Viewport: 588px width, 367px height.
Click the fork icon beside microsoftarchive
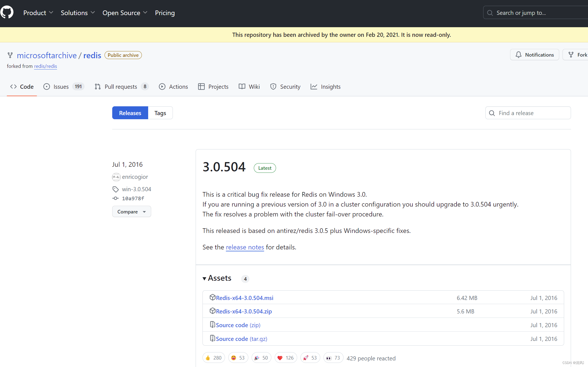tap(10, 55)
